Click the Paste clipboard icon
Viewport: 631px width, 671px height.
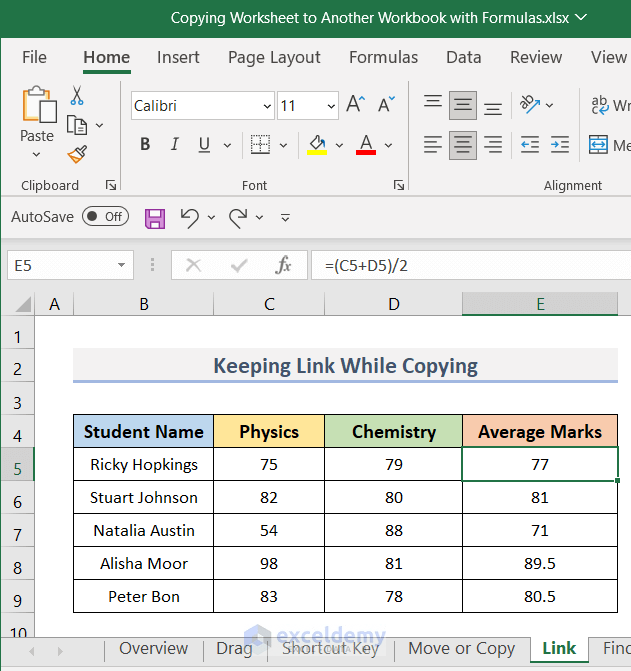39,104
